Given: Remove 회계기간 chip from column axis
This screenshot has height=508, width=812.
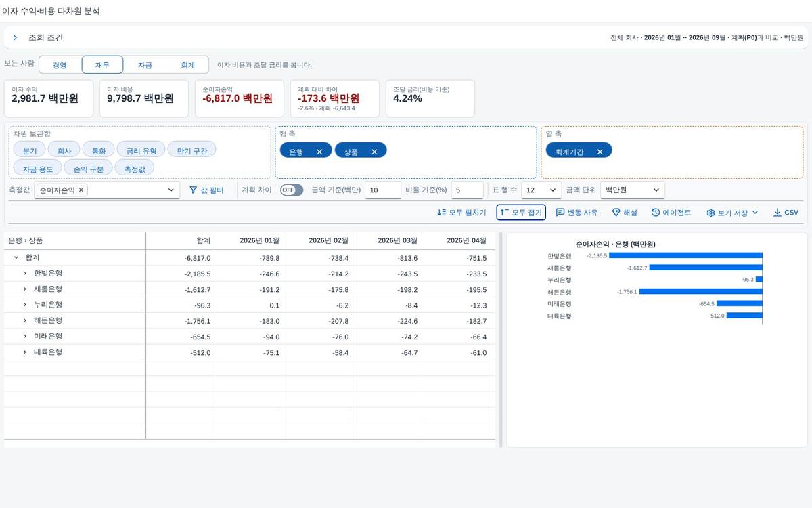Looking at the screenshot, I should coord(600,152).
